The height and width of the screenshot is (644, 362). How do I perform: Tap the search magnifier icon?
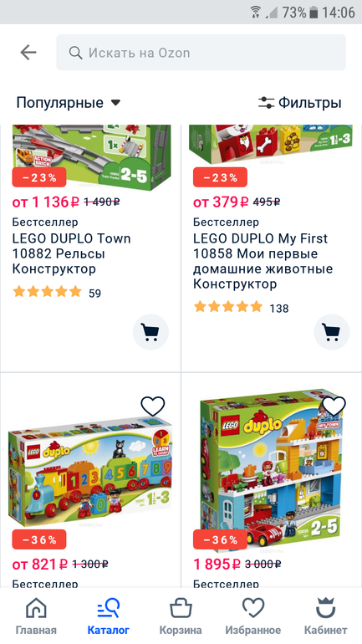point(75,53)
